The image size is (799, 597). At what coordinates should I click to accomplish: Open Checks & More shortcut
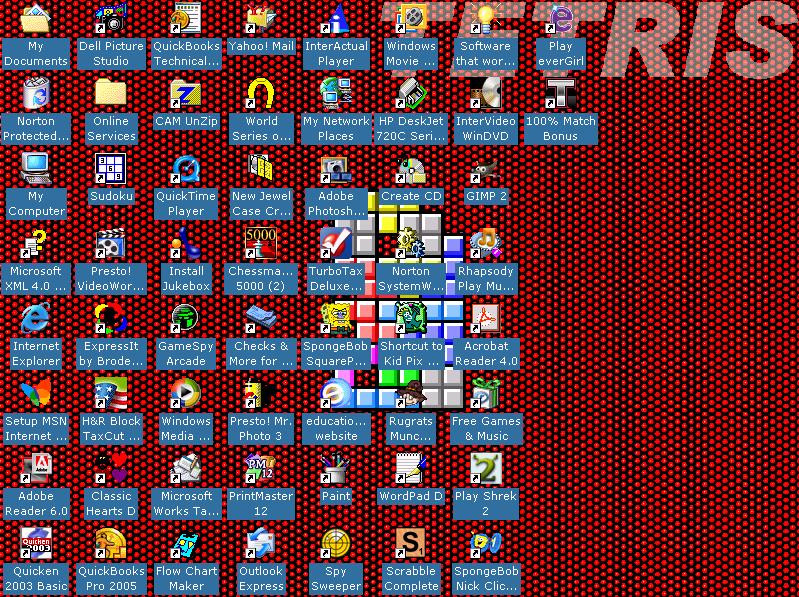coord(261,318)
